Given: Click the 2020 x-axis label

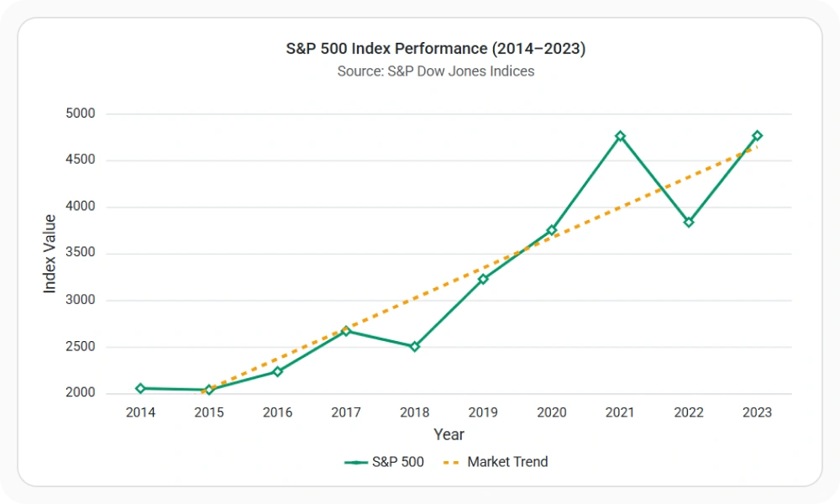Looking at the screenshot, I should pos(552,412).
